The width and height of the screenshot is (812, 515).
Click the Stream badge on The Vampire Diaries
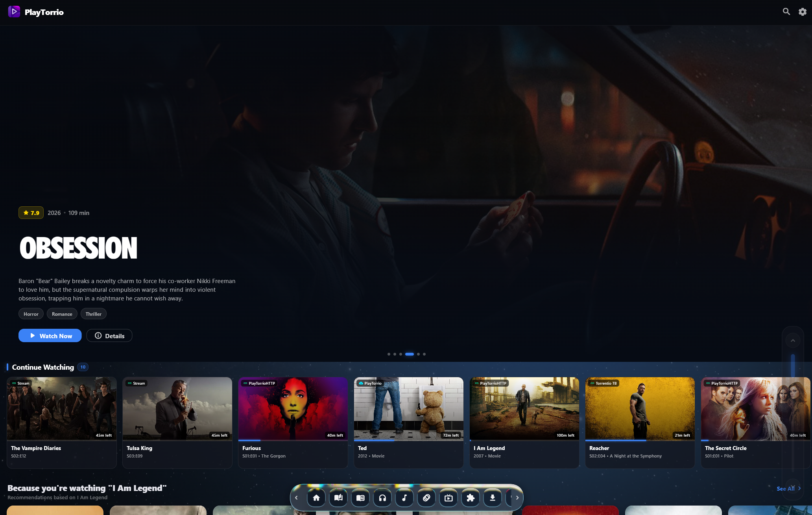point(21,383)
